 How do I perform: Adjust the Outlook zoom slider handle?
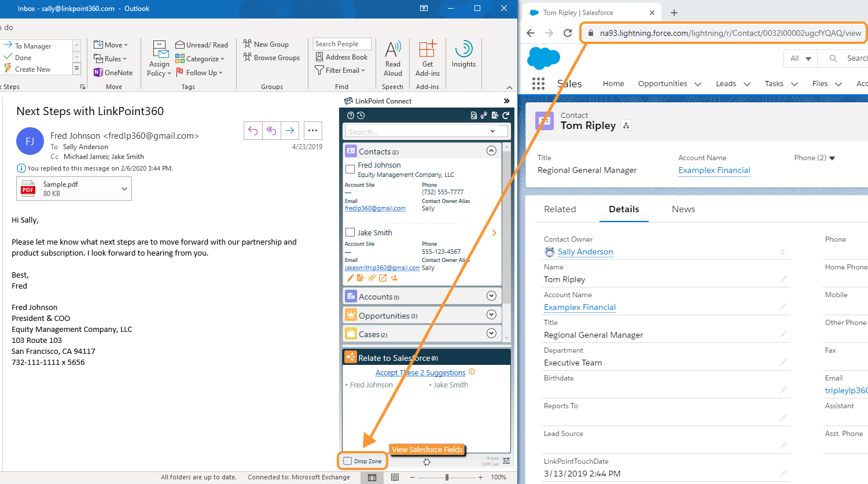447,477
